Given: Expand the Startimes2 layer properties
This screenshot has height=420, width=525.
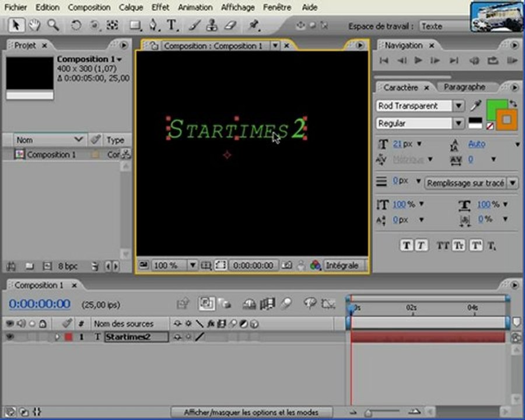Looking at the screenshot, I should 57,337.
